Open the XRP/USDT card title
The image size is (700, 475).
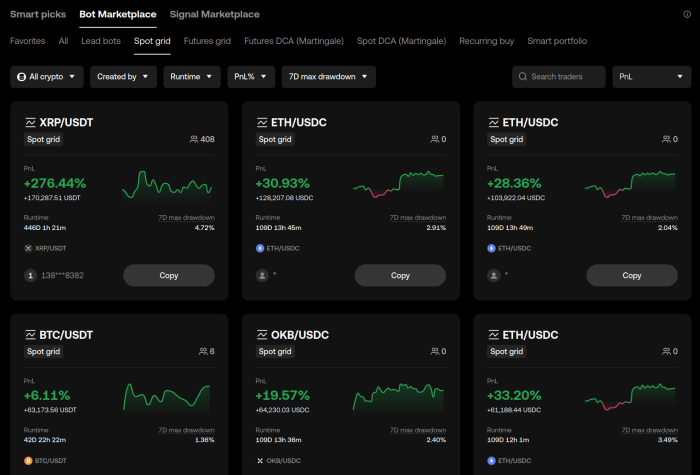(x=66, y=122)
